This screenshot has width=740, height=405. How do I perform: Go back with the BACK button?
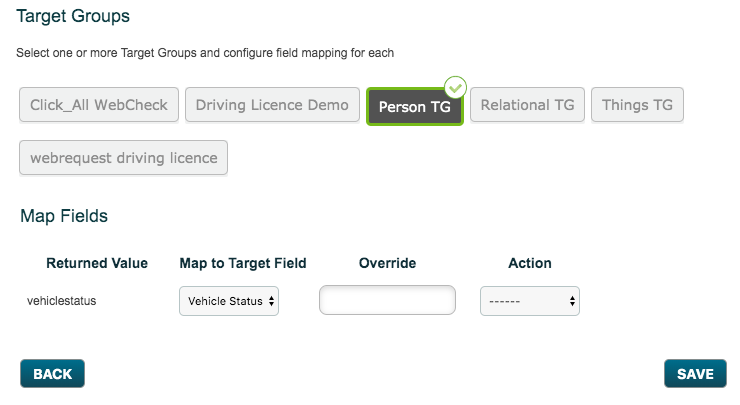[52, 374]
